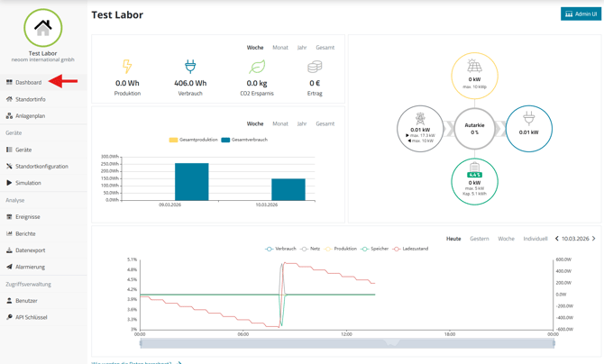
Task: Go to next date using right chevron
Action: [x=594, y=239]
